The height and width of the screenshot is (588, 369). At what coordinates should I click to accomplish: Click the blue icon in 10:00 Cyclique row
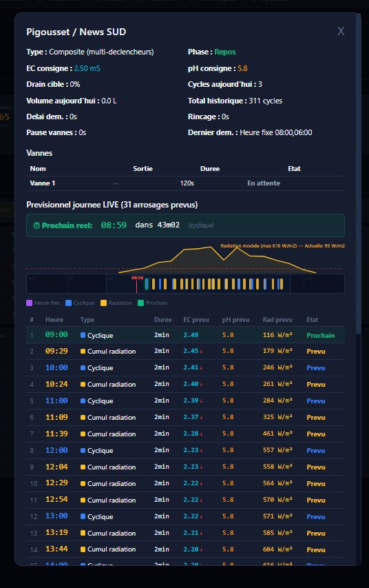point(83,368)
